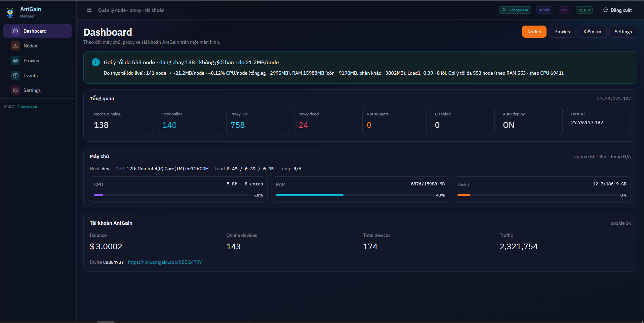The width and height of the screenshot is (644, 323).
Task: Click the logout arrow icon beside Đăng xuất
Action: (606, 10)
